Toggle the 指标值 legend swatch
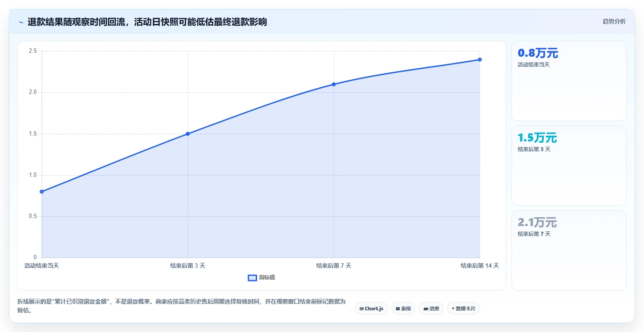This screenshot has height=332, width=644. pos(252,277)
